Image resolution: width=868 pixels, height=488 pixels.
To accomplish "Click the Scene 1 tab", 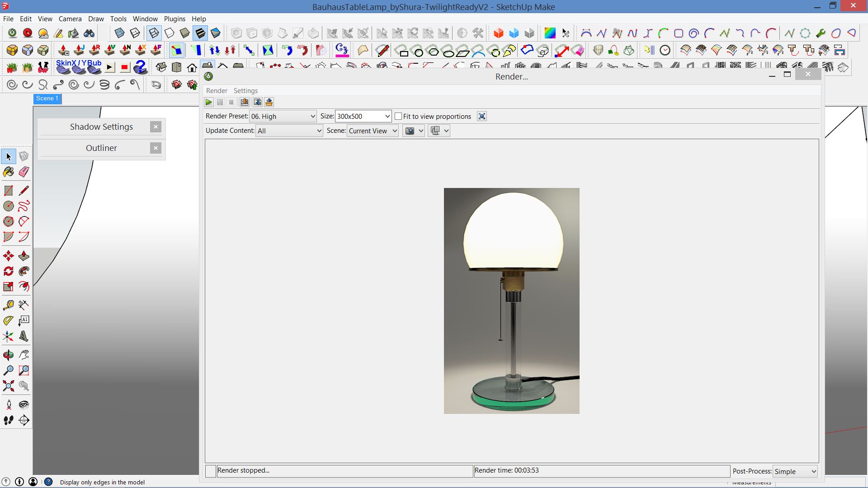I will pyautogui.click(x=47, y=99).
